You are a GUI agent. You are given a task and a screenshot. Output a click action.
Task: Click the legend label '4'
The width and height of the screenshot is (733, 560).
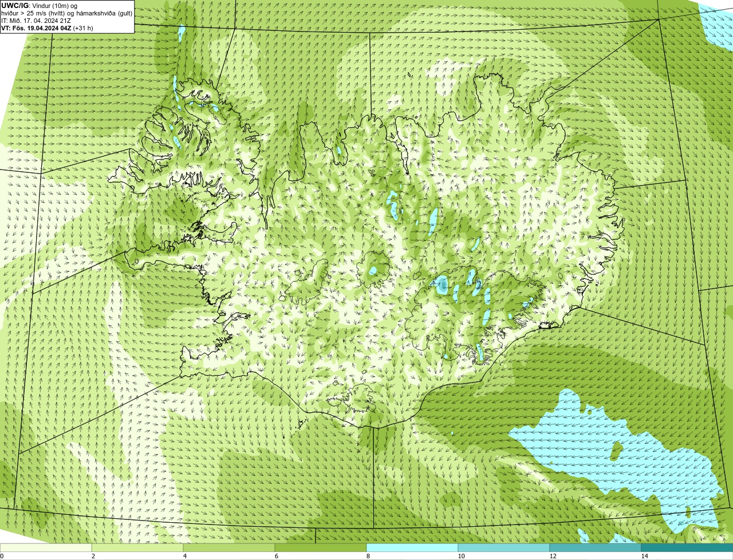[184, 556]
